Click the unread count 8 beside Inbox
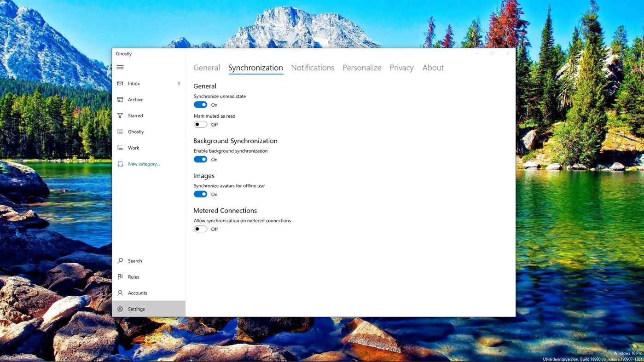This screenshot has width=644, height=362. (x=179, y=84)
